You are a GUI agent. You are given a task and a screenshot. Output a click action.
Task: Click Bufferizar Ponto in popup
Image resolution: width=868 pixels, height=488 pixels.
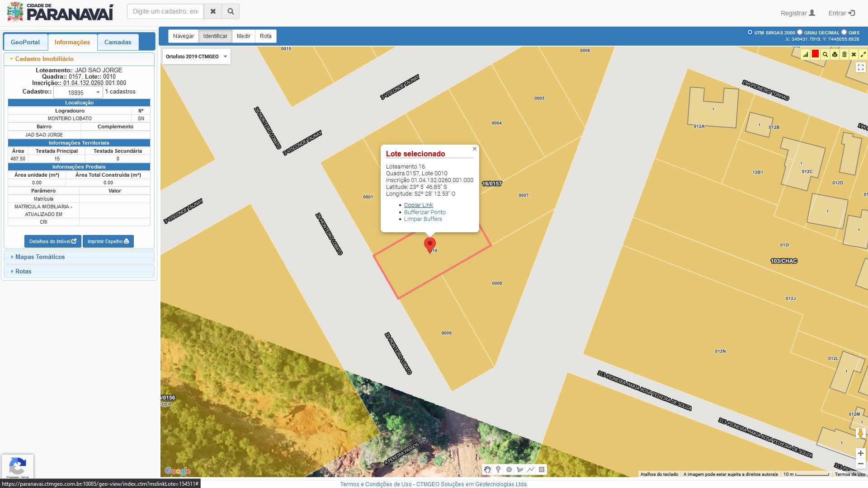tap(425, 212)
